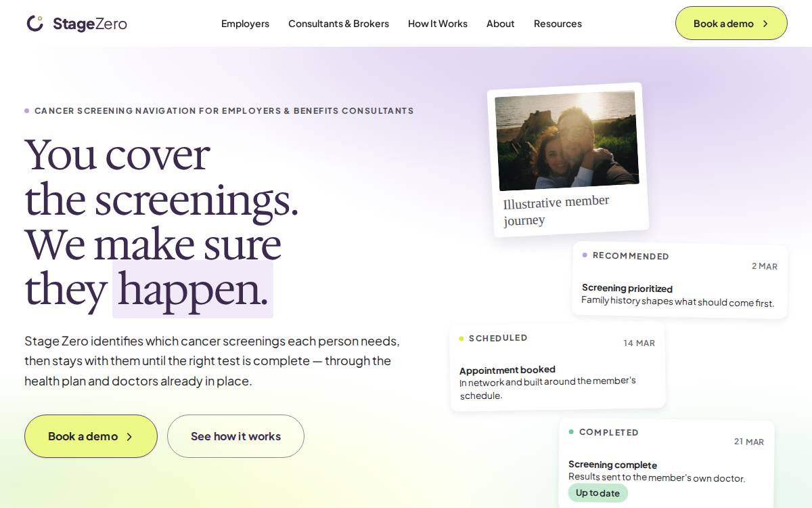The image size is (812, 508).
Task: Click the 21 MAR date
Action: pyautogui.click(x=749, y=442)
